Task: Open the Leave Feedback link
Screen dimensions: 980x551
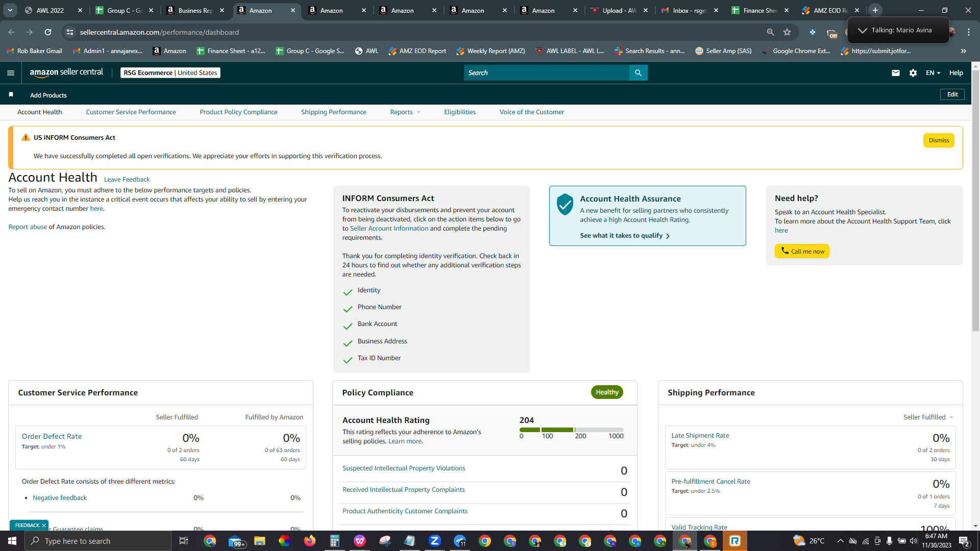Action: click(x=127, y=180)
